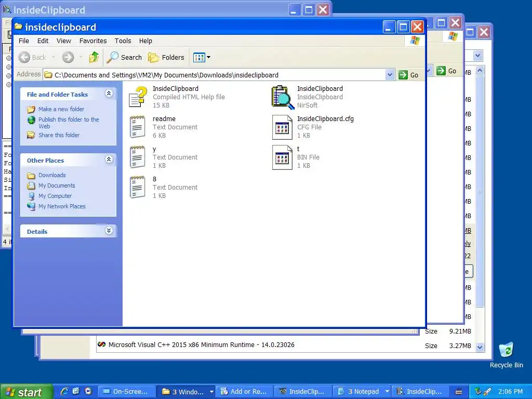Select the InsideClipboard NirSoft application icon
The image size is (532, 399).
(283, 97)
